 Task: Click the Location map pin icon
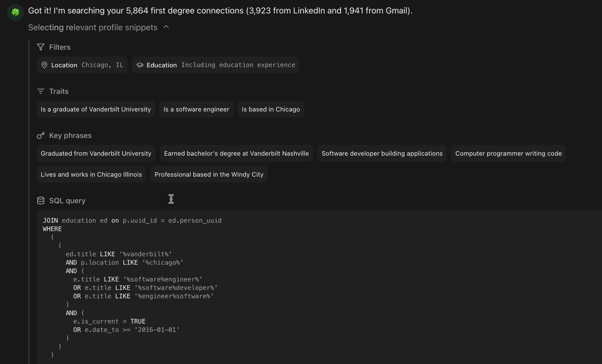(x=44, y=65)
